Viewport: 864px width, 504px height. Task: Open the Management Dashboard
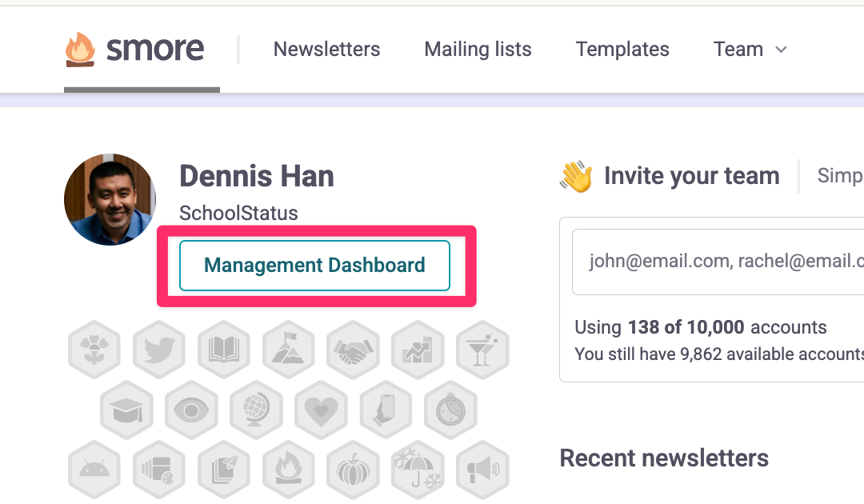(314, 266)
